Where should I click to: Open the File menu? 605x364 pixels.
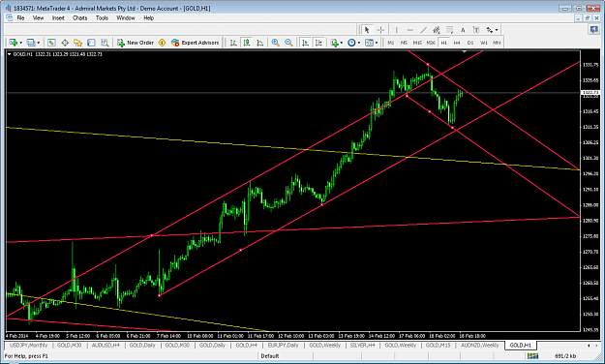[x=20, y=17]
